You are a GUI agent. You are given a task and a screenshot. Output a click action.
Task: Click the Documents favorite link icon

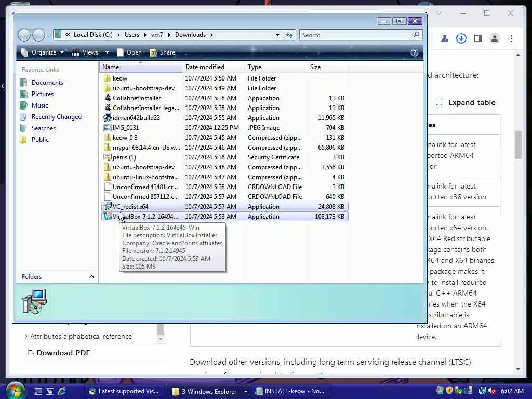point(23,83)
